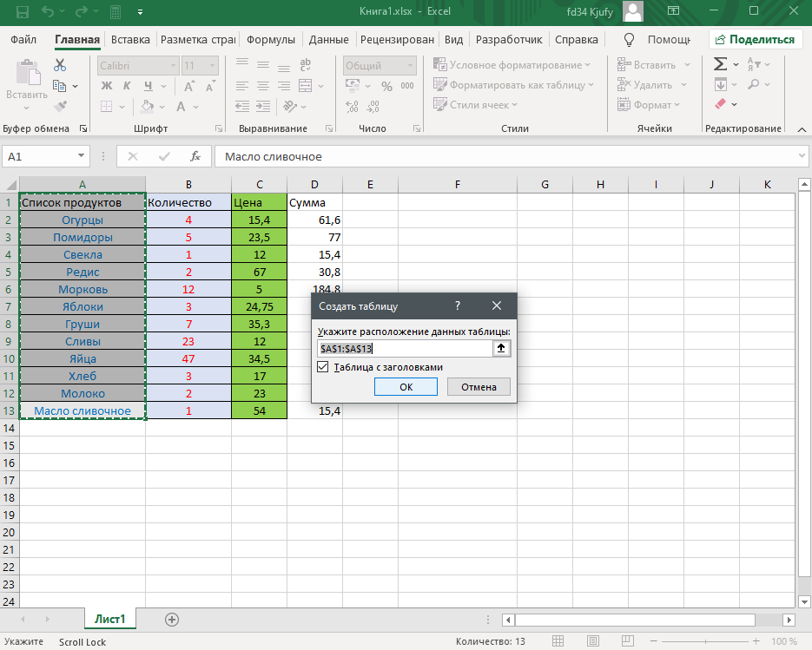Toggle the 'Таблица с заголовками' checkbox
The width and height of the screenshot is (812, 650).
click(323, 367)
